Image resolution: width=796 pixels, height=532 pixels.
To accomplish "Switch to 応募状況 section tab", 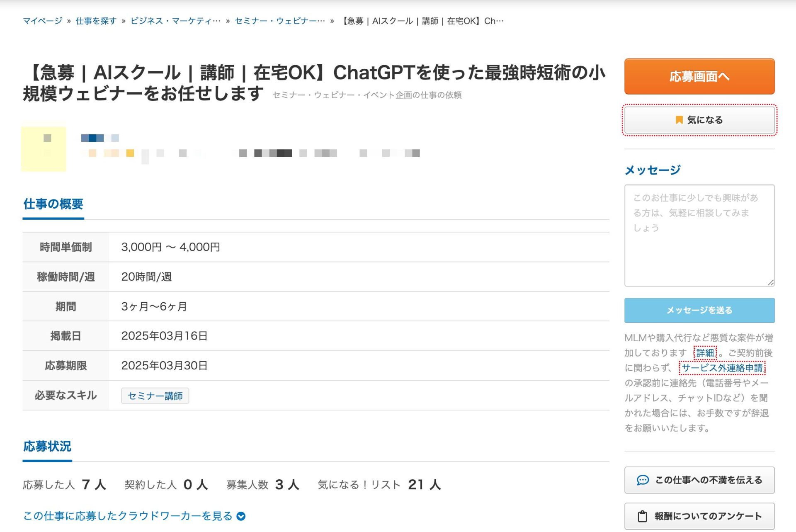I will pos(47,447).
